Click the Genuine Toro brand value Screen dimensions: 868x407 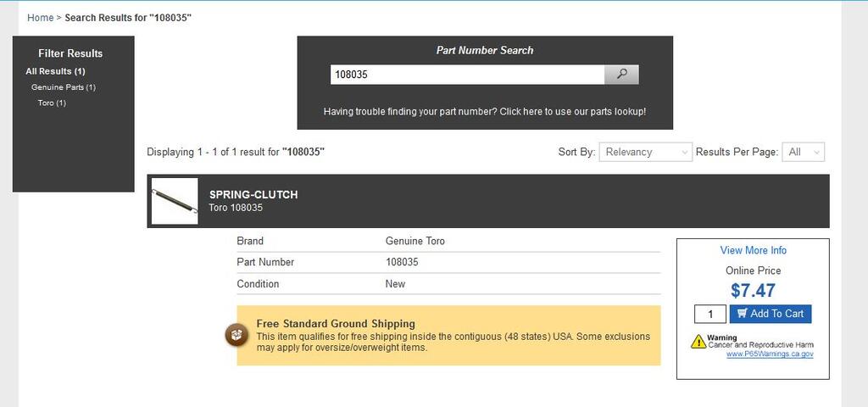click(415, 241)
